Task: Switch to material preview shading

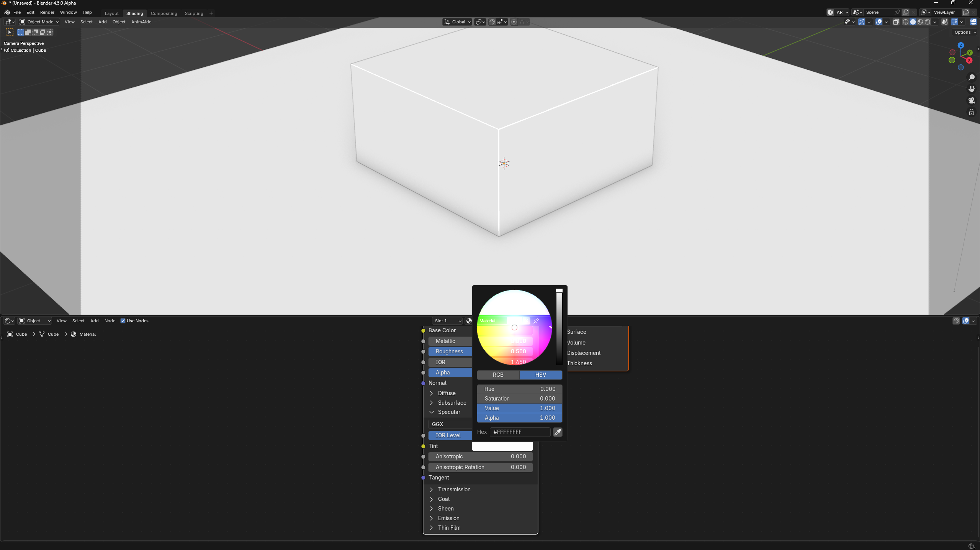Action: click(920, 22)
